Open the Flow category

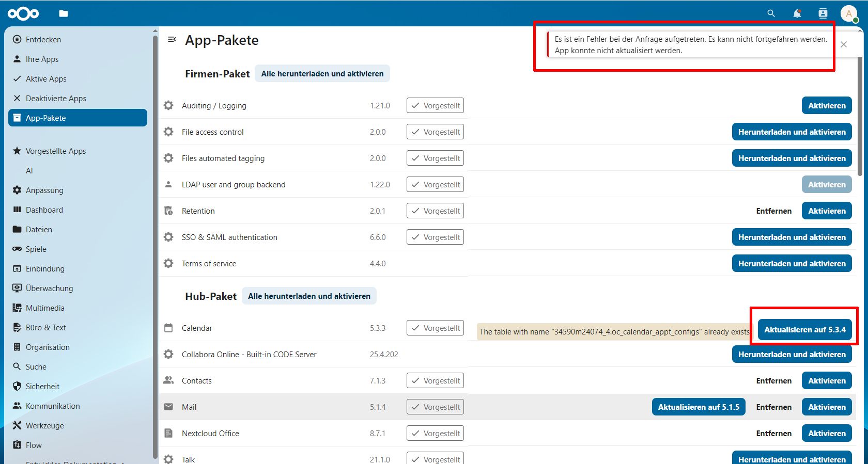(x=78, y=445)
